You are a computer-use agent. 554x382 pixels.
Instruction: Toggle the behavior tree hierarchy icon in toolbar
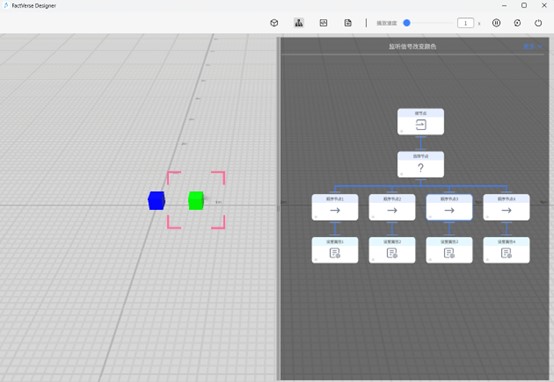point(299,23)
